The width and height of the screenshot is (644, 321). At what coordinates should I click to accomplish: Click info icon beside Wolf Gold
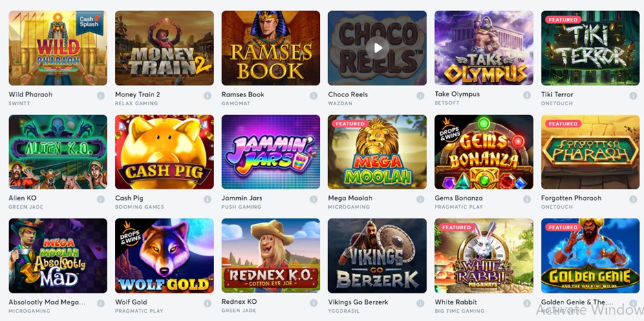tap(207, 303)
